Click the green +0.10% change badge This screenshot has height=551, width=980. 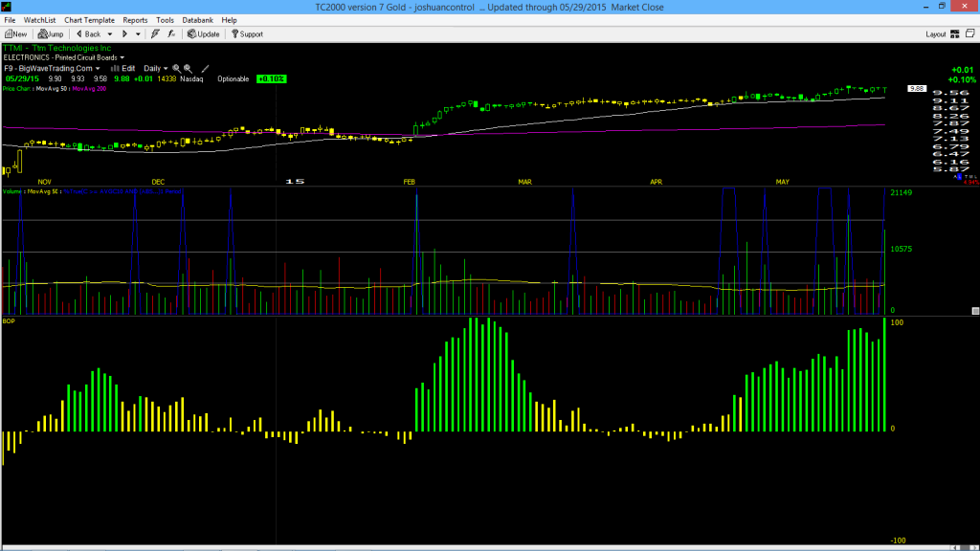click(271, 78)
